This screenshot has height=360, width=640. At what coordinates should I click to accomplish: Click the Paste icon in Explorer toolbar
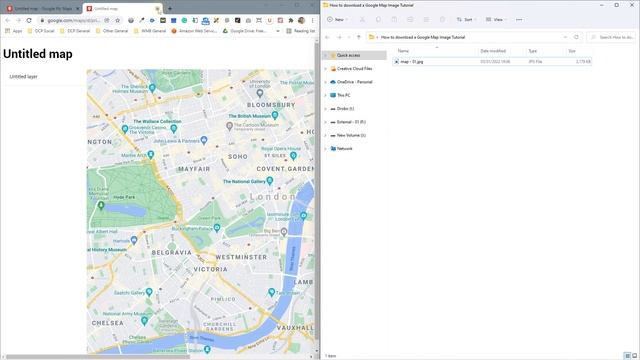point(394,20)
